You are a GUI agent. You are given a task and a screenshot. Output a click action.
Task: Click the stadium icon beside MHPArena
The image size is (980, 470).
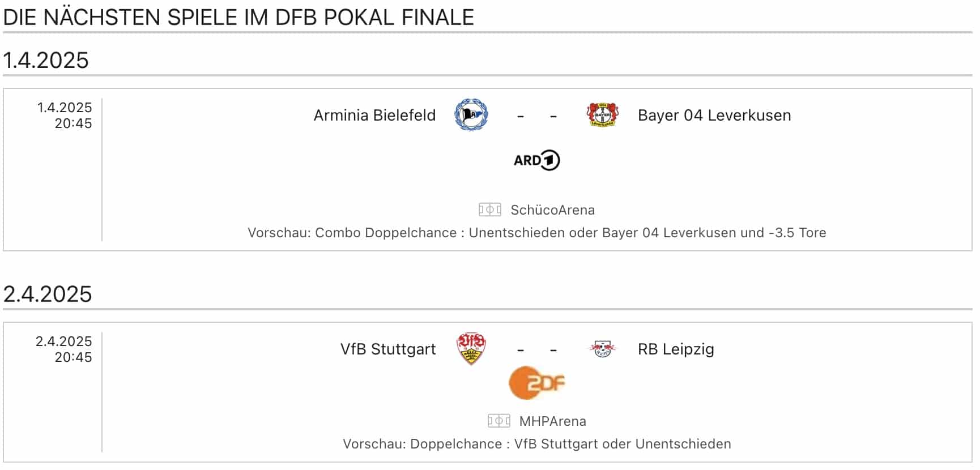click(499, 421)
